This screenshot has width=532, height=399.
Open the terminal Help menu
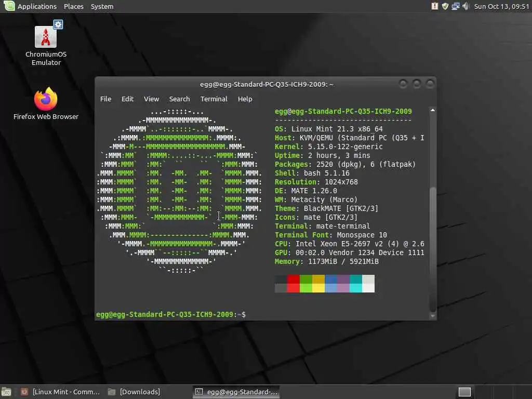(245, 99)
